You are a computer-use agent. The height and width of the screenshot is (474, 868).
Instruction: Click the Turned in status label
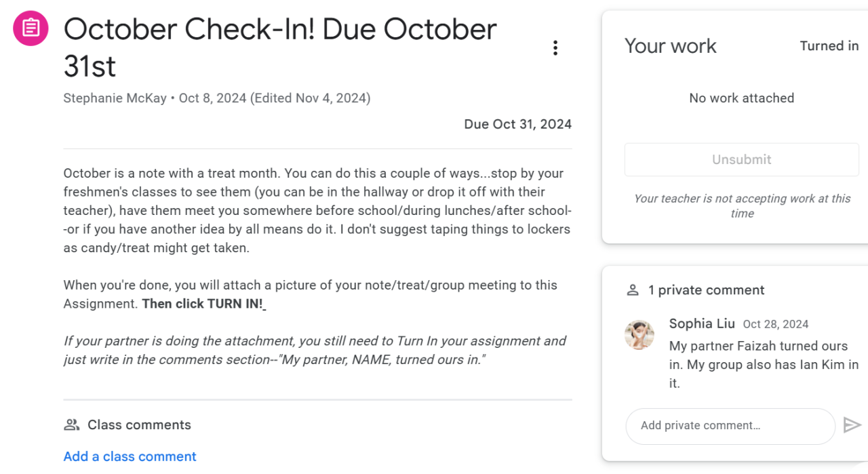pos(829,46)
